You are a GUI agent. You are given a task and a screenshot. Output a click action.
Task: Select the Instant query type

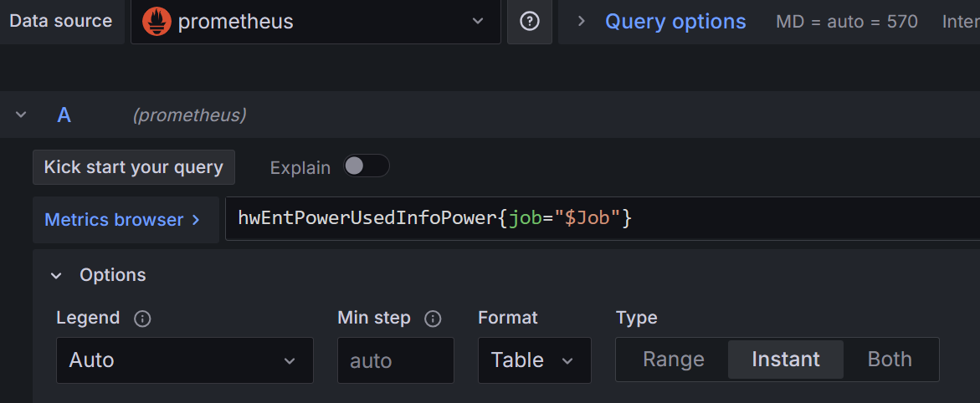(785, 360)
